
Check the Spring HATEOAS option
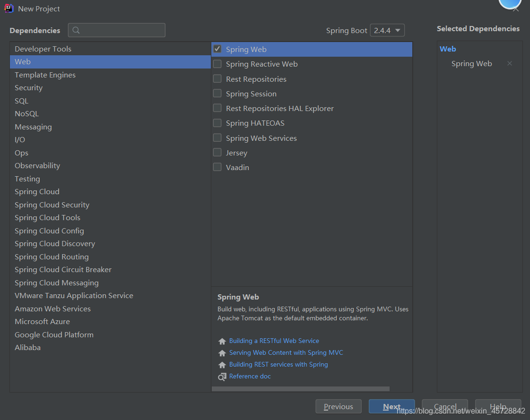(217, 123)
